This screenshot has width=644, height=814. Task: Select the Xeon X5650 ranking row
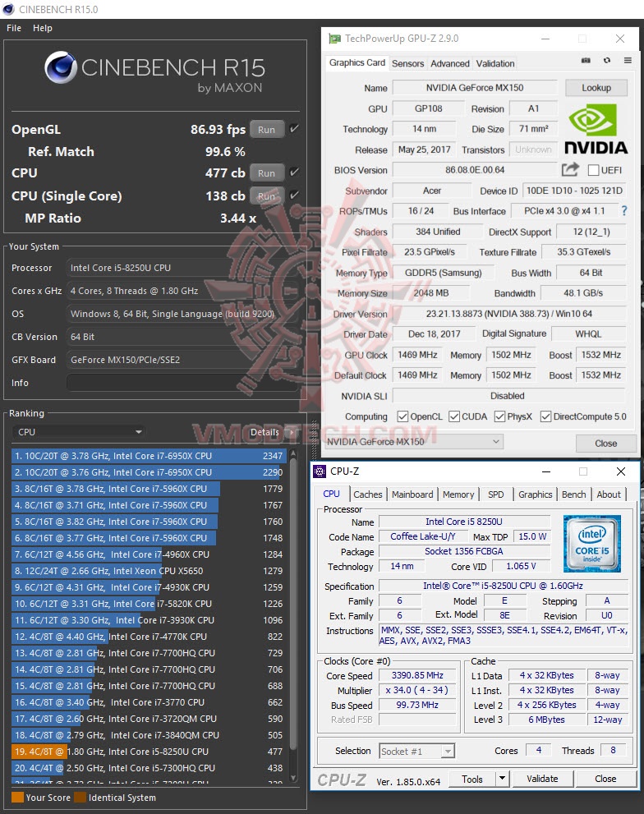coord(149,571)
